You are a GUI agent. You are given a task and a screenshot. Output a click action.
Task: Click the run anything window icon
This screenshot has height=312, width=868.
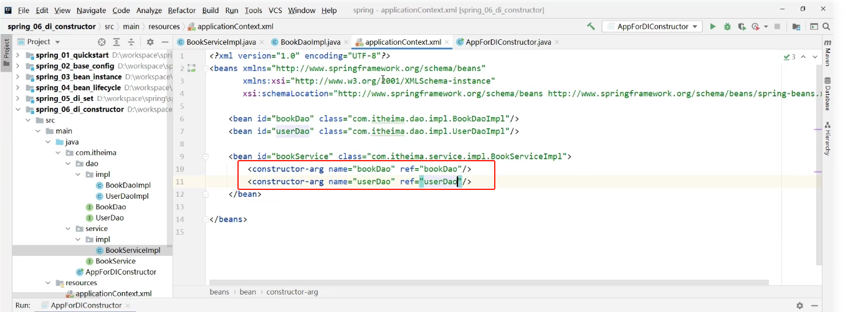[x=814, y=27]
